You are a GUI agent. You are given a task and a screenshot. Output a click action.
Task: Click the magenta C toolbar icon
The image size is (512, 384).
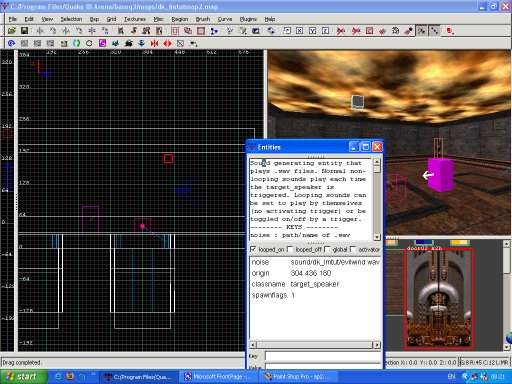[x=102, y=43]
